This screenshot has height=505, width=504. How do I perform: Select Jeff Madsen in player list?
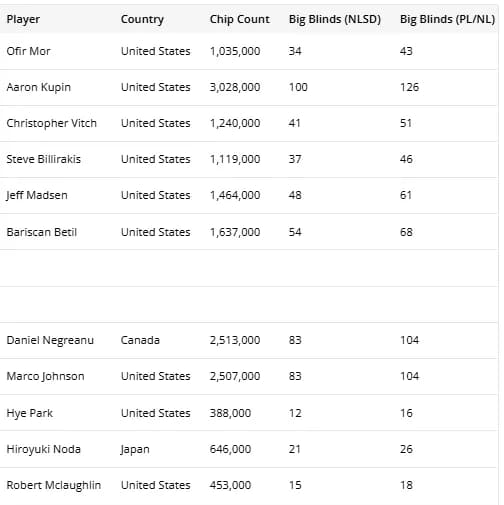click(x=37, y=195)
